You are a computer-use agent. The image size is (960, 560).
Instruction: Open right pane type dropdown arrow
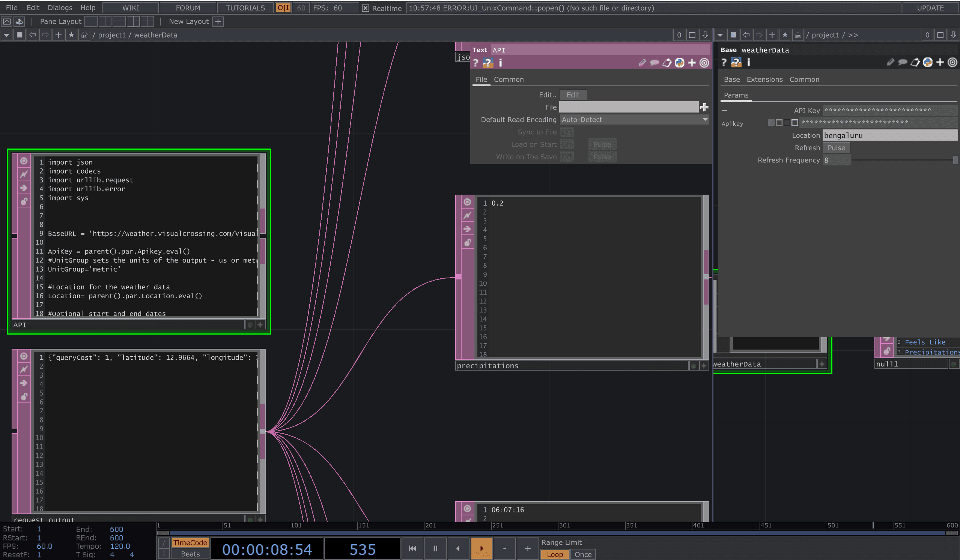pos(720,35)
